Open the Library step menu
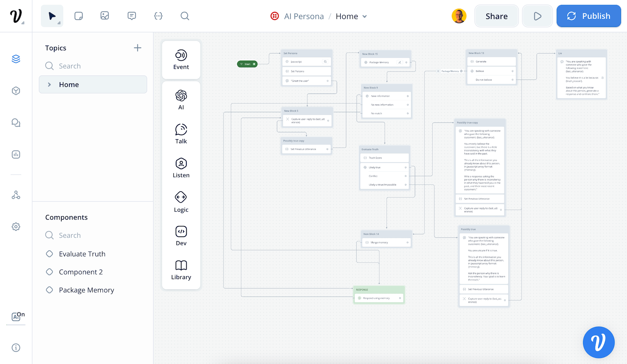Viewport: 627px width, 364px height. pos(181,270)
